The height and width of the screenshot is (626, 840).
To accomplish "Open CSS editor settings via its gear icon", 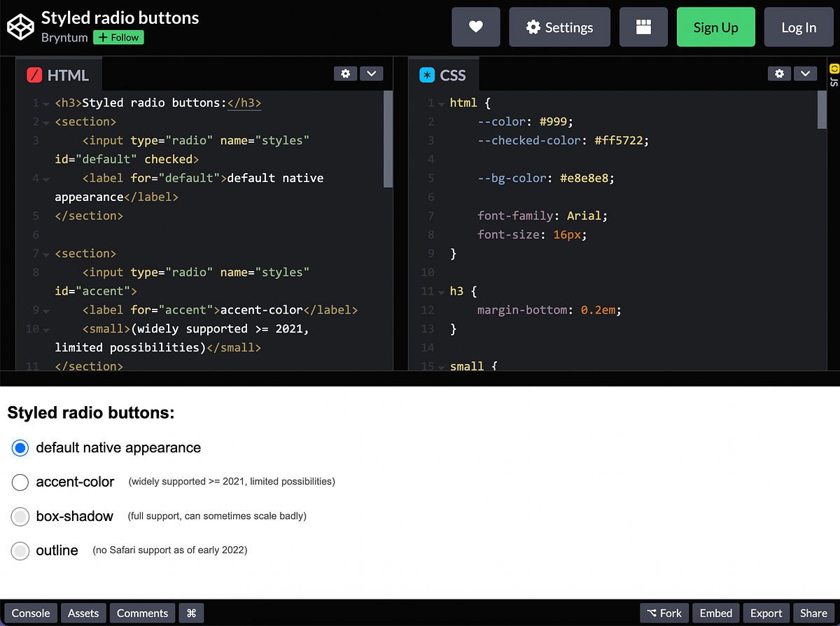I will tap(779, 73).
